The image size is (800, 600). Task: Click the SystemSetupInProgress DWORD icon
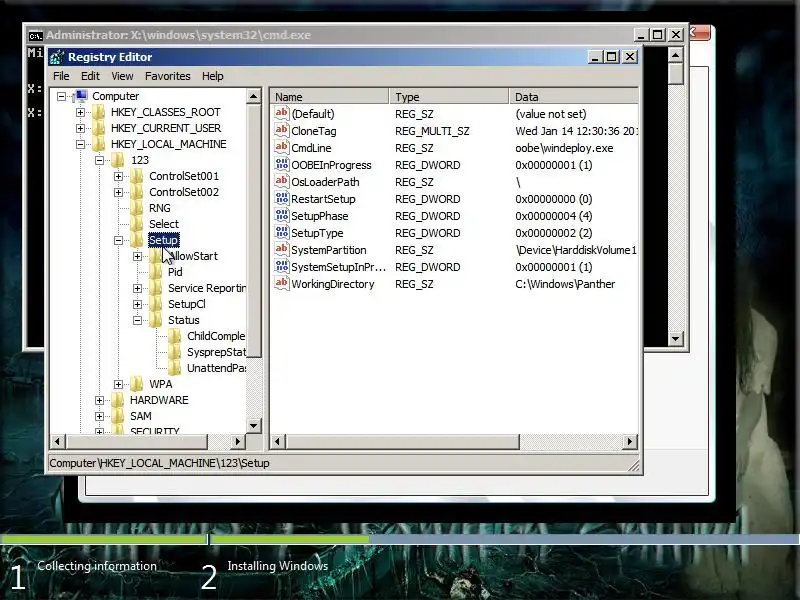(x=282, y=266)
